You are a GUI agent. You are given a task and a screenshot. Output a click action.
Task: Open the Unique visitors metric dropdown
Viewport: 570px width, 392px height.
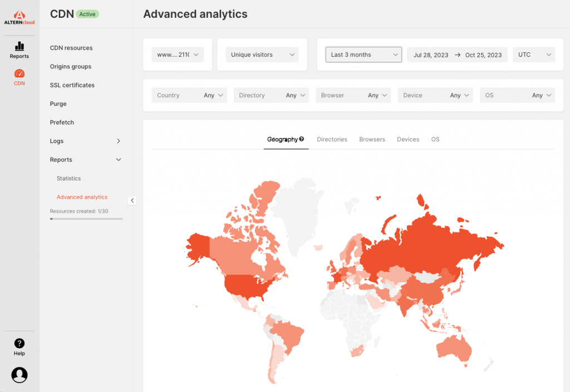[x=262, y=55]
